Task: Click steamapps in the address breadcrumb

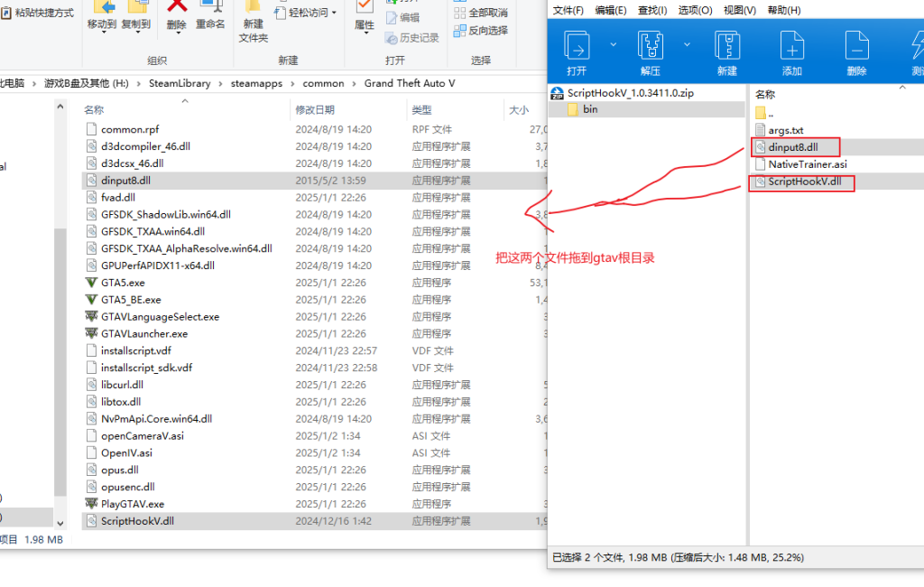Action: coord(256,83)
